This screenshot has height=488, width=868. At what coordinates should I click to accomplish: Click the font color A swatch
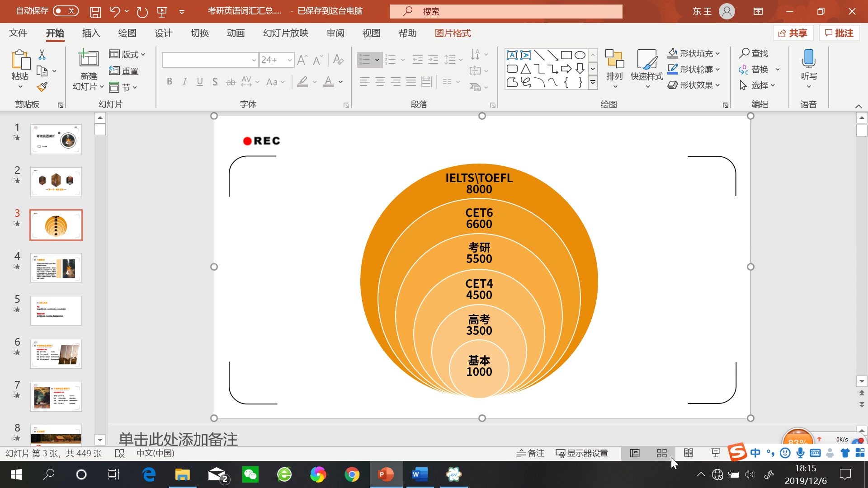(329, 82)
